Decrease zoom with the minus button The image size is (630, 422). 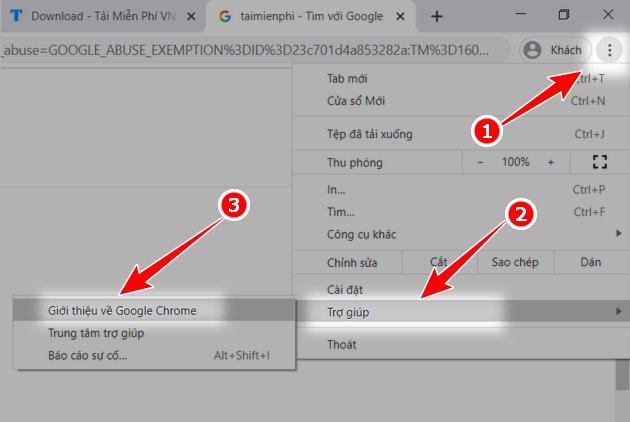click(x=480, y=162)
